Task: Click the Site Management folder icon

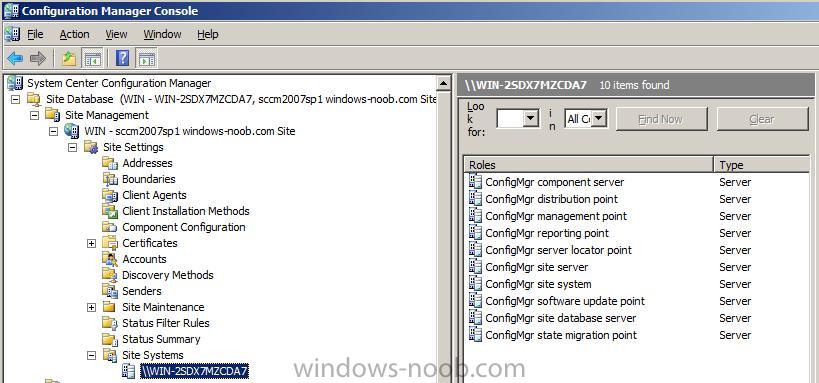Action: (x=52, y=115)
